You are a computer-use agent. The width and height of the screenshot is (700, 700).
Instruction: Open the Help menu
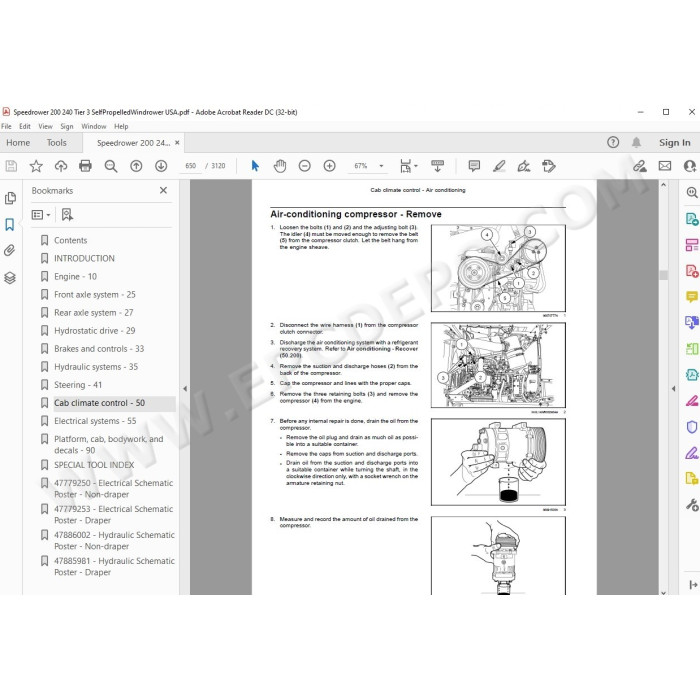121,126
